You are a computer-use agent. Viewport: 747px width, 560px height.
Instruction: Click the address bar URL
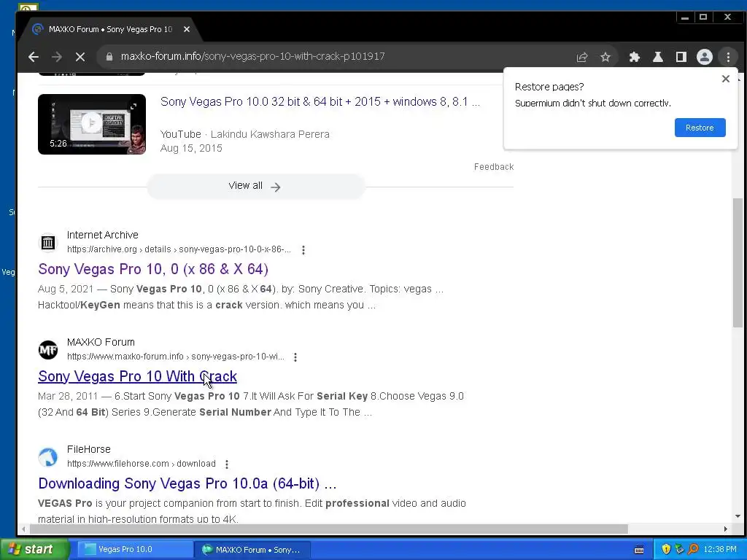[252, 57]
